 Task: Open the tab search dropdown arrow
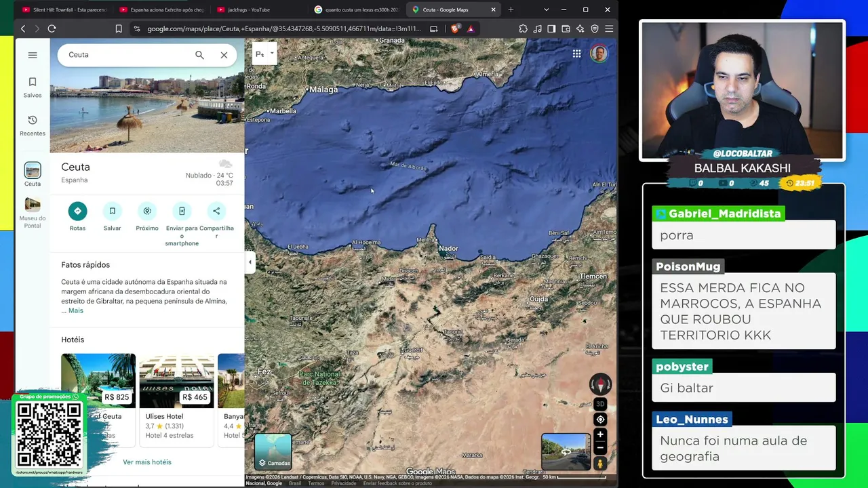tap(546, 9)
